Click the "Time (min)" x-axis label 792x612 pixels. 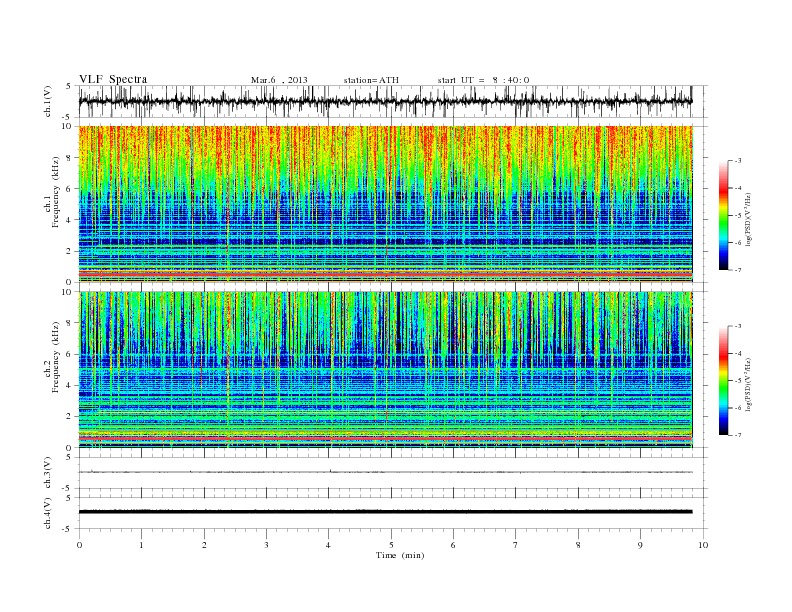(x=400, y=555)
